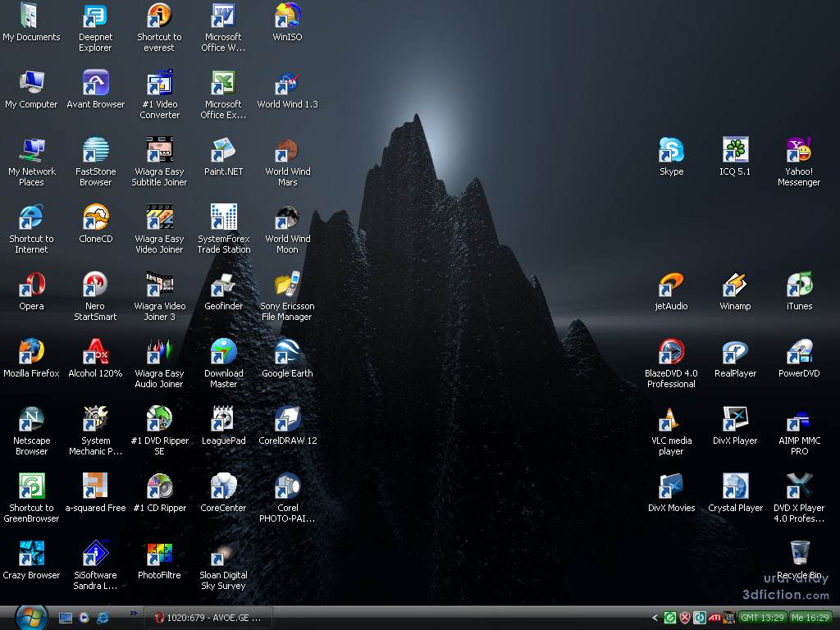Screen dimensions: 840x630
Task: Select the ICQ 5.1 icon
Action: tap(735, 150)
